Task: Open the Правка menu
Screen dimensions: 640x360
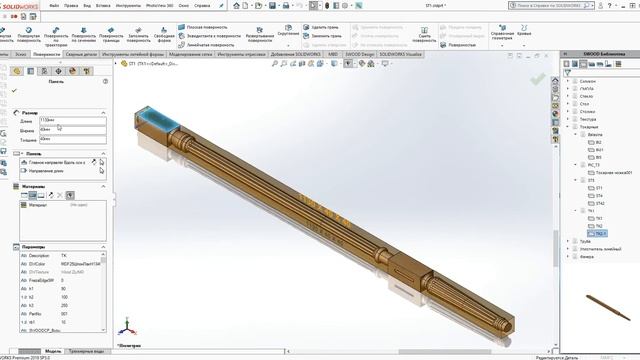Action: (x=71, y=6)
